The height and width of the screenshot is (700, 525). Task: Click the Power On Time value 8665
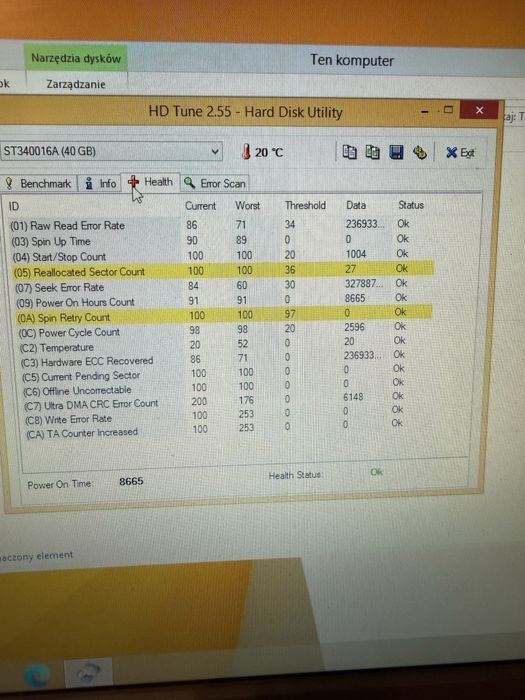click(x=131, y=481)
